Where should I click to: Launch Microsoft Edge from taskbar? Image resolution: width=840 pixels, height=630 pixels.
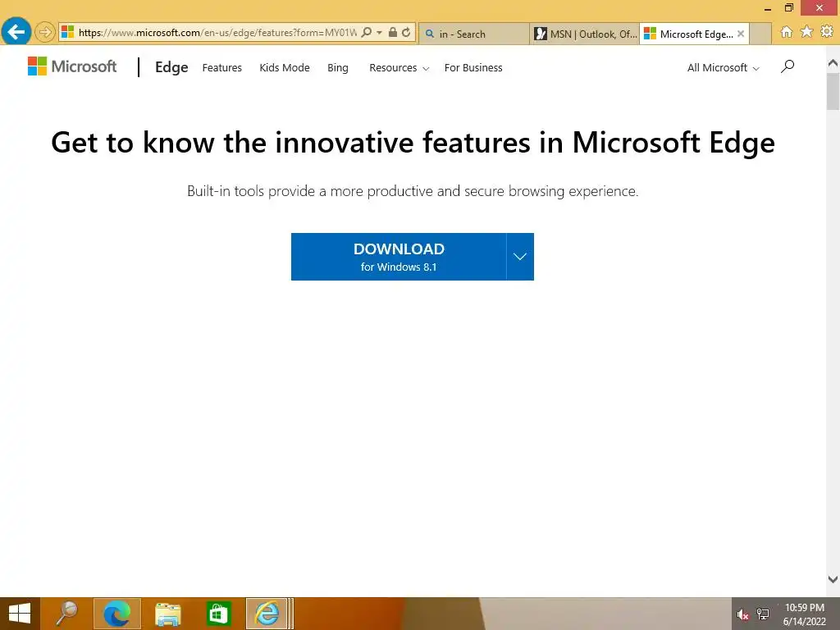117,614
